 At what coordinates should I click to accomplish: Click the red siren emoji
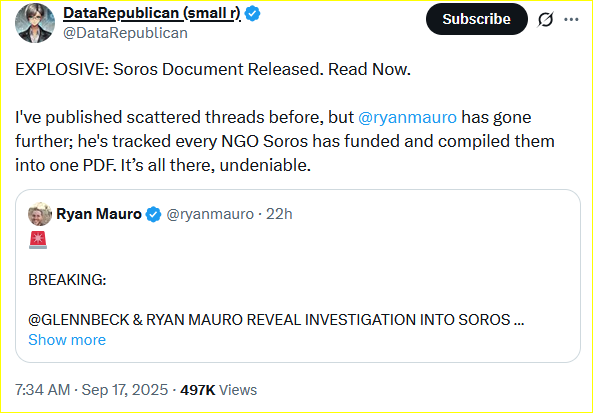[38, 240]
